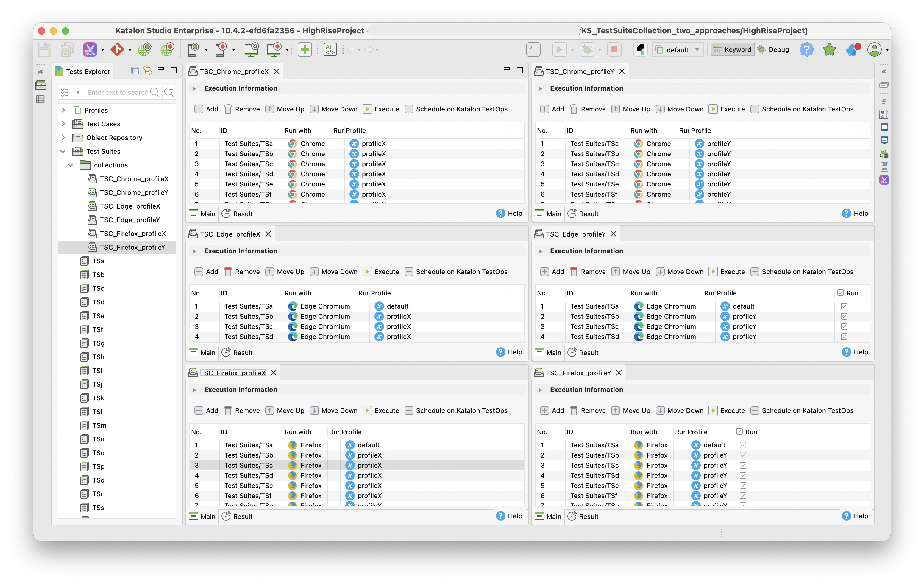Click the AI code generation icon
Viewport: 924px width, 585px height.
pos(330,49)
